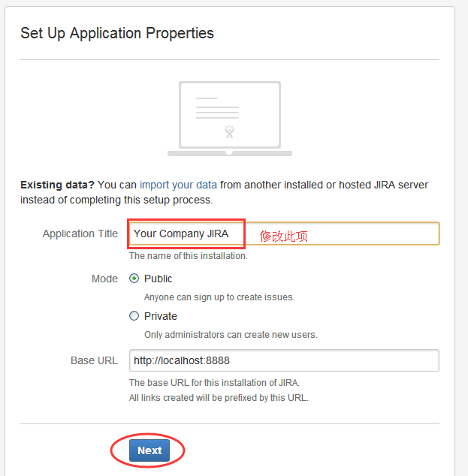
Task: Click the small JIRA logo on the laptop screen
Action: (x=230, y=132)
